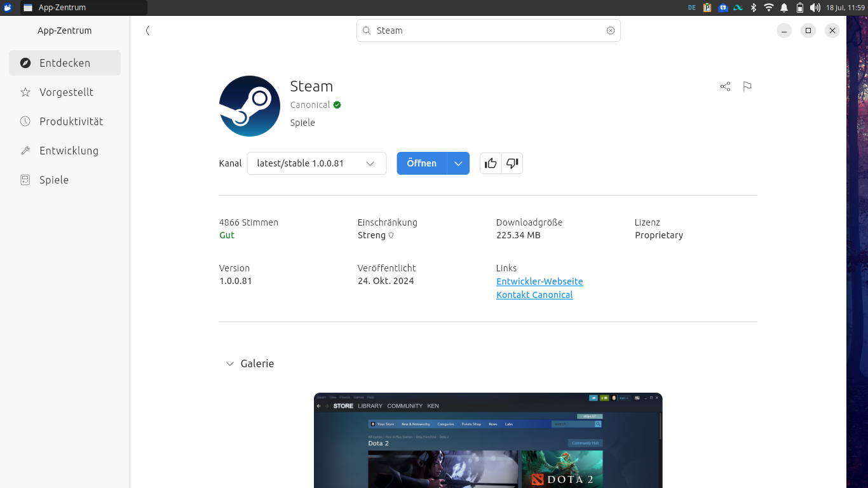Screen dimensions: 868x488
Task: Open the Kontakt Canonical link
Action: (534, 295)
